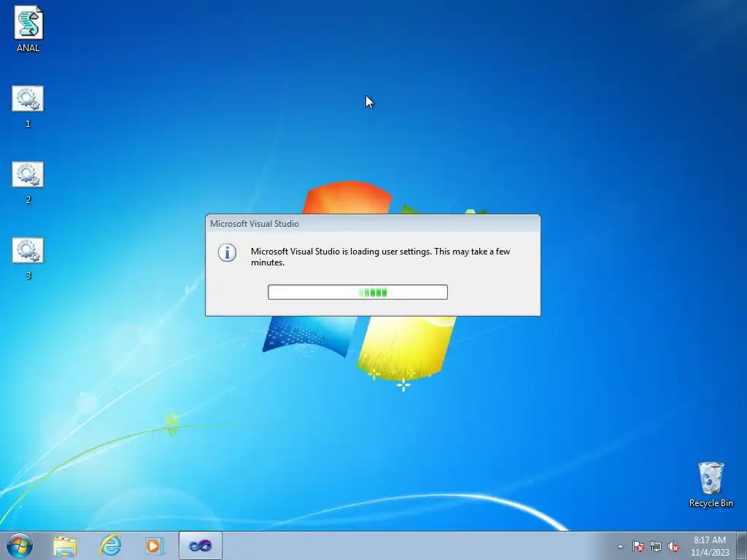Open muted volume speaker tray icon

pyautogui.click(x=673, y=546)
